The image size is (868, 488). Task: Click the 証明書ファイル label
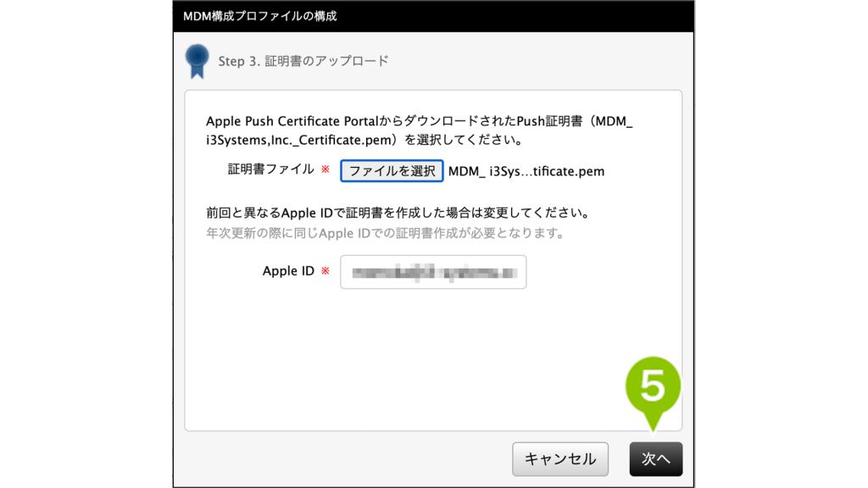270,169
